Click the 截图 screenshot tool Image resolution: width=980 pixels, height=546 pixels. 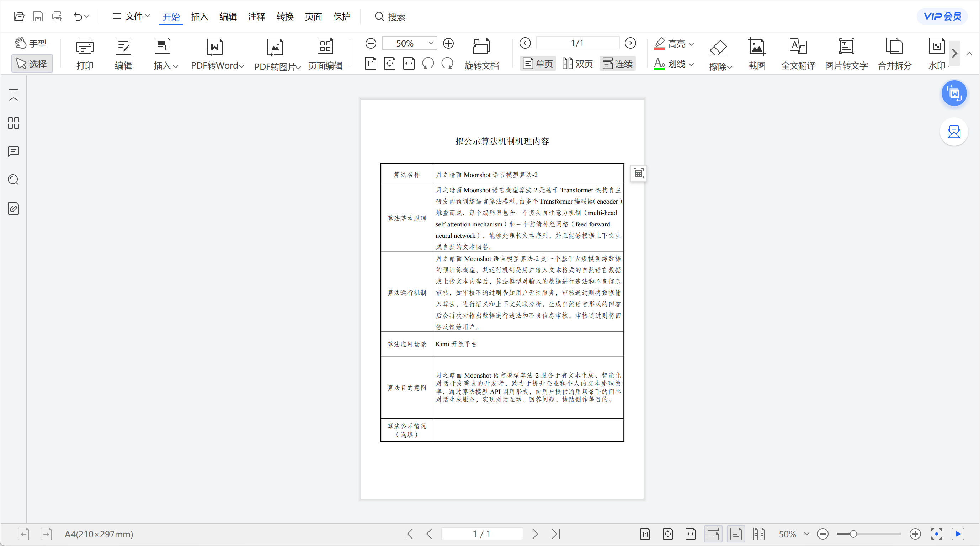(757, 54)
